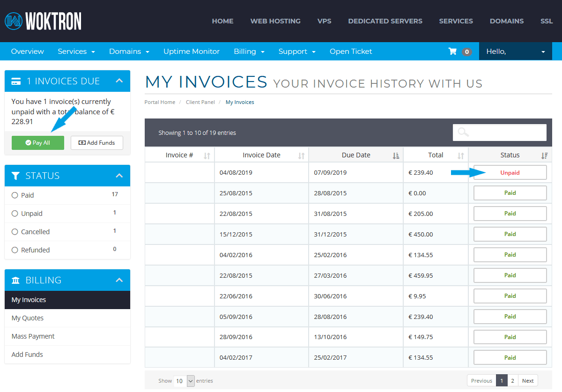Select the Unpaid status filter radio
This screenshot has height=392, width=562.
15,214
